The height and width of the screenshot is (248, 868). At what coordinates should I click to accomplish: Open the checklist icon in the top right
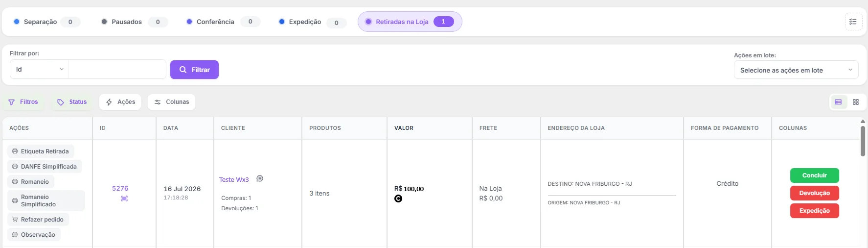853,22
